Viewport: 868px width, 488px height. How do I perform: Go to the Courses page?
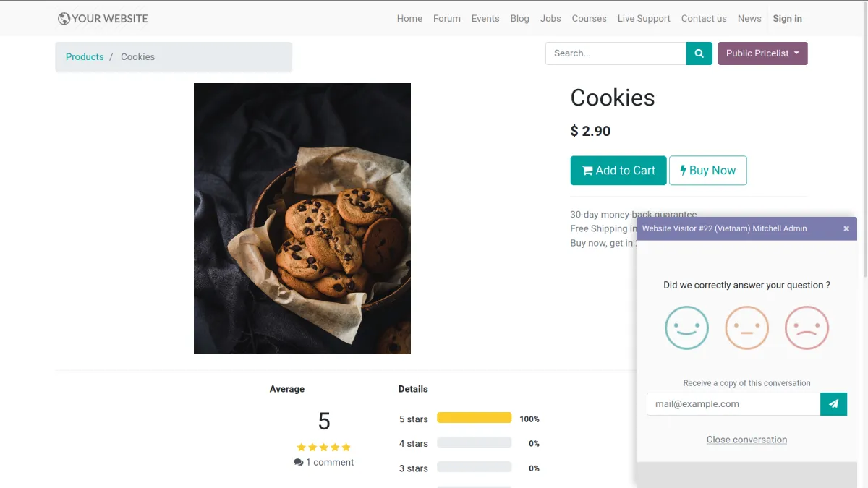589,19
